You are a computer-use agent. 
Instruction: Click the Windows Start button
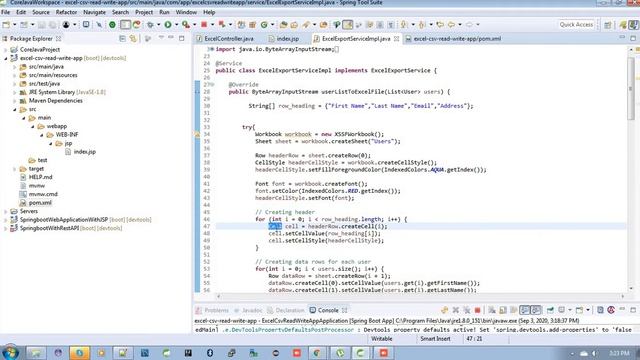click(x=11, y=352)
